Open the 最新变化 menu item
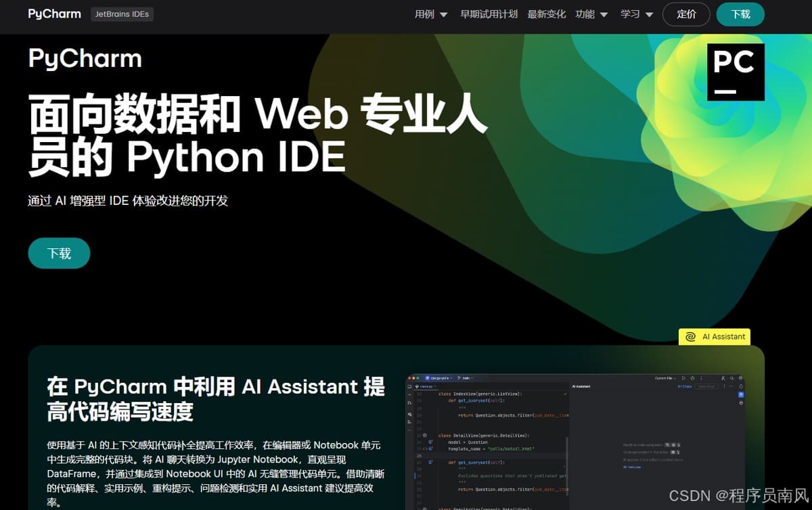This screenshot has height=510, width=812. click(x=546, y=14)
